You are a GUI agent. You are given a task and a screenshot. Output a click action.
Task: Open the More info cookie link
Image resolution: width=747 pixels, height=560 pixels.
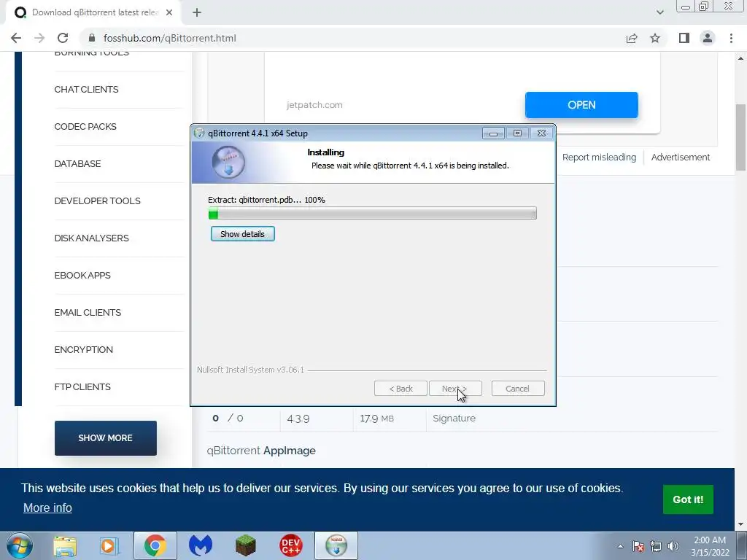tap(47, 507)
